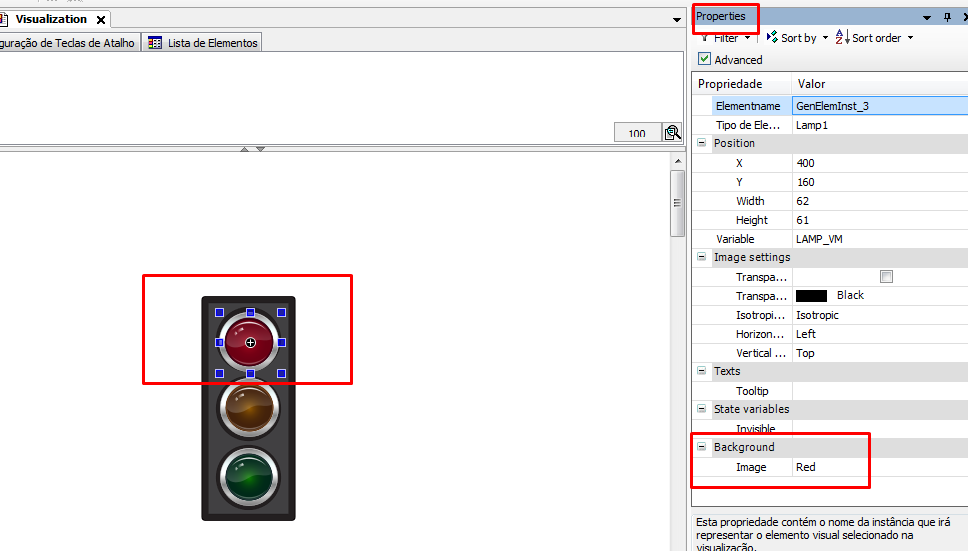
Task: Collapse the Background property group
Action: [702, 447]
